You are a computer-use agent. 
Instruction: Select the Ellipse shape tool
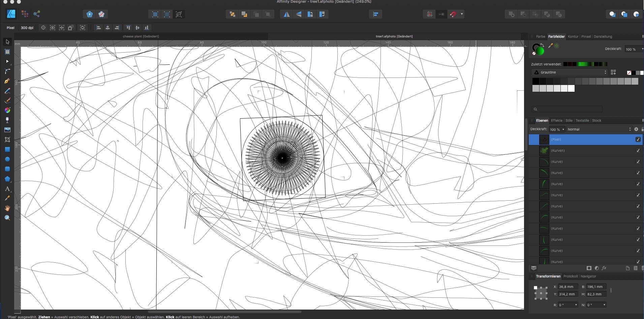coord(7,159)
